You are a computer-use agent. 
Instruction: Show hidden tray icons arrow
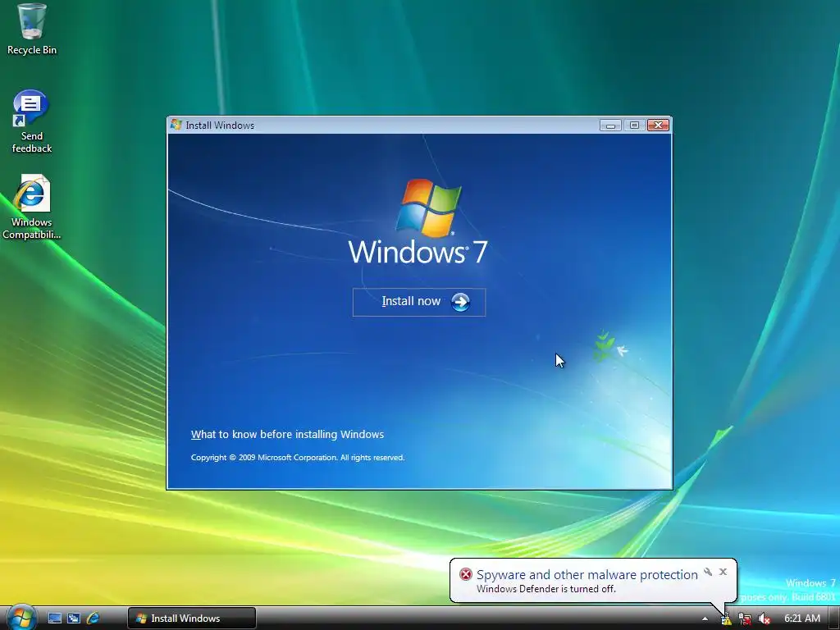705,619
